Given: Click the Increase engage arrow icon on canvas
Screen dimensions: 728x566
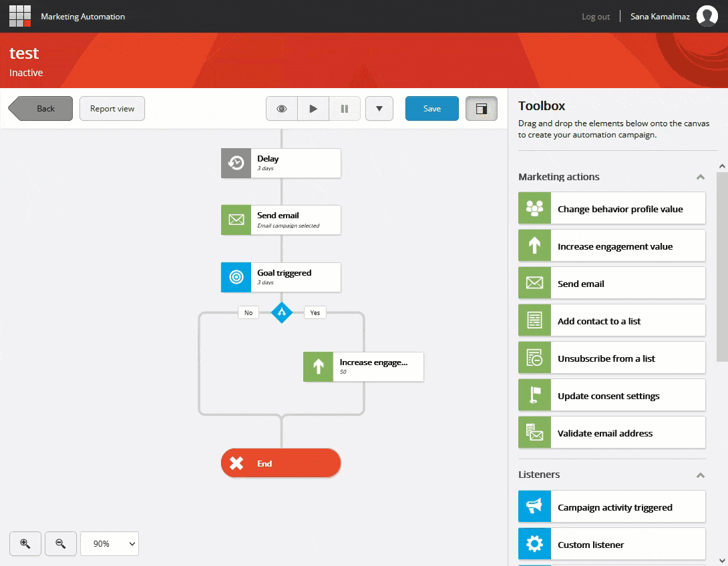Looking at the screenshot, I should (319, 366).
